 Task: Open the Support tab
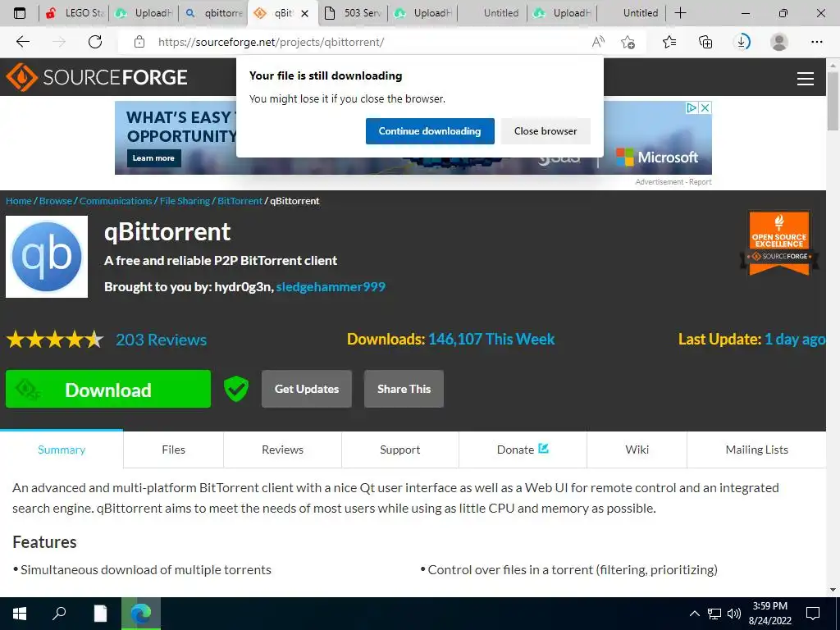pyautogui.click(x=400, y=450)
